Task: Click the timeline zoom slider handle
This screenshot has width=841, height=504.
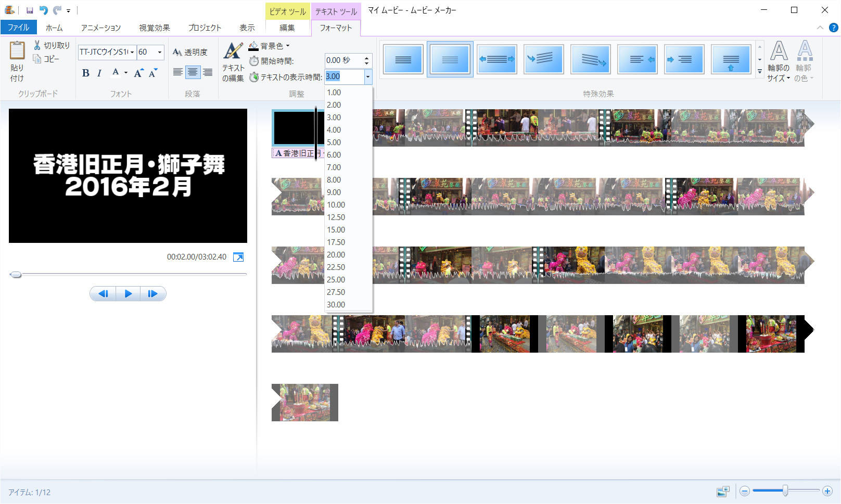Action: click(x=785, y=490)
